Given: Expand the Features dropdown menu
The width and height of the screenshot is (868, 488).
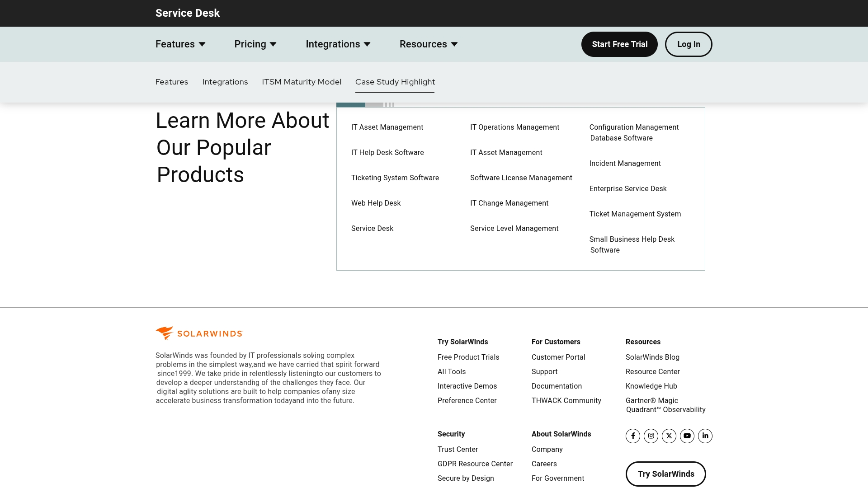Looking at the screenshot, I should (x=180, y=44).
